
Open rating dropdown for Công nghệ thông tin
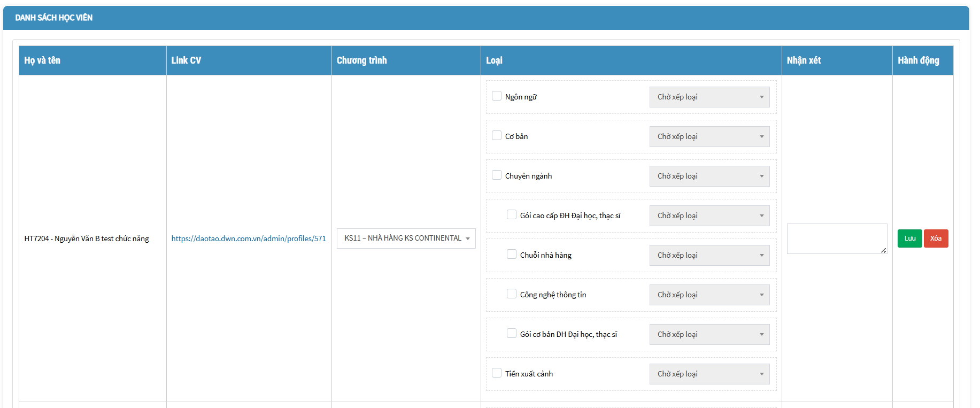point(709,295)
